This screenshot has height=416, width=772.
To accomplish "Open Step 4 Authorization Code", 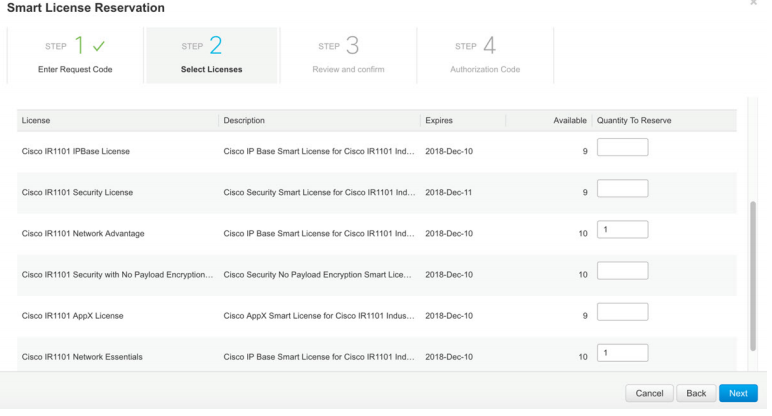I will [x=485, y=55].
